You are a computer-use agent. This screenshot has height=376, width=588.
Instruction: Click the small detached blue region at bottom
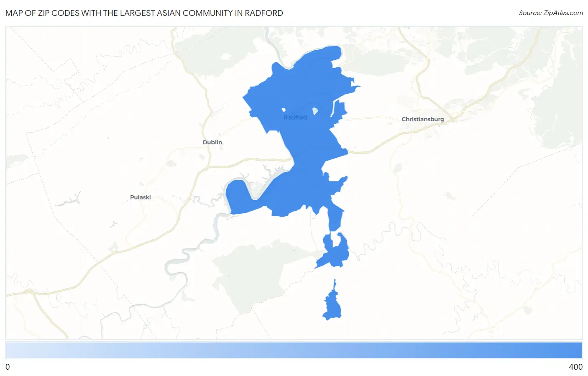click(x=332, y=305)
